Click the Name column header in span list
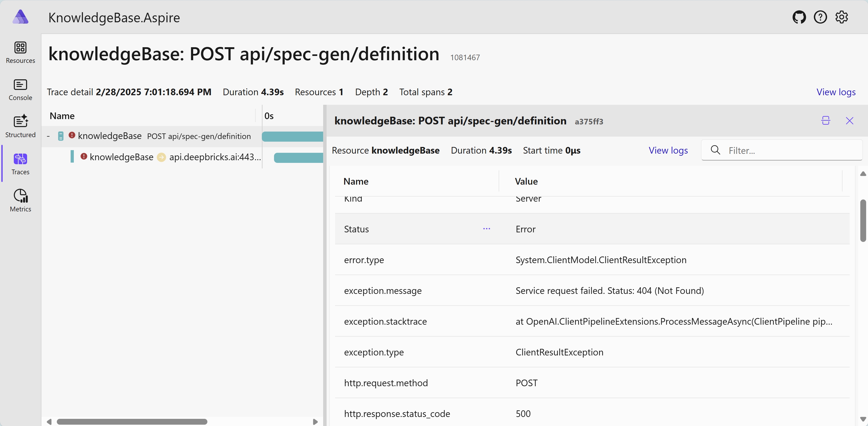 click(62, 116)
